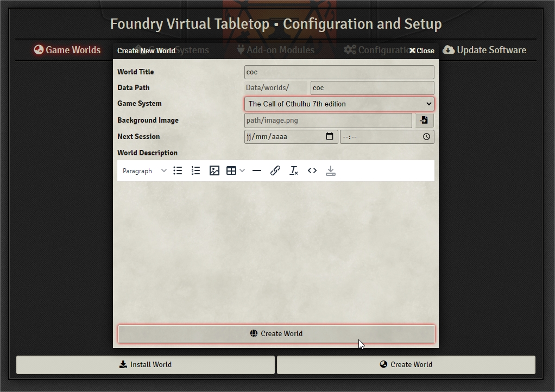
Task: Close the Create New World dialog
Action: [422, 50]
